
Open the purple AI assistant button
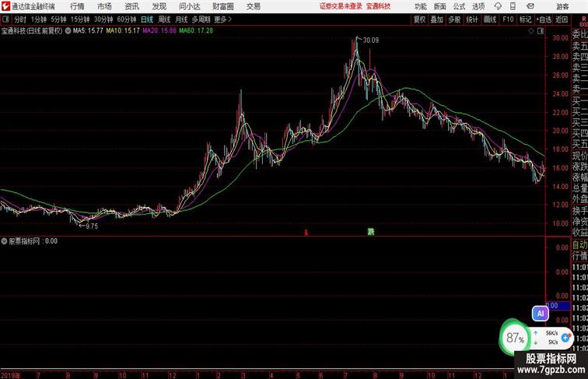coord(541,314)
